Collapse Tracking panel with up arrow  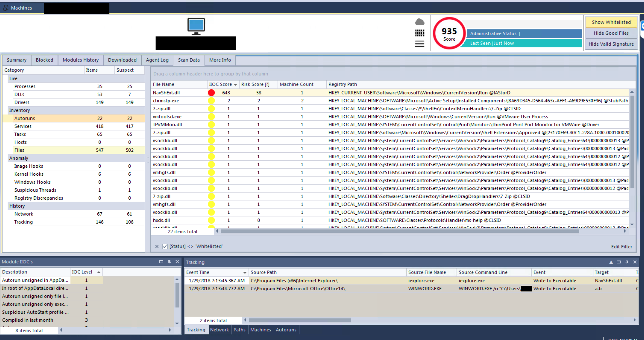click(611, 262)
